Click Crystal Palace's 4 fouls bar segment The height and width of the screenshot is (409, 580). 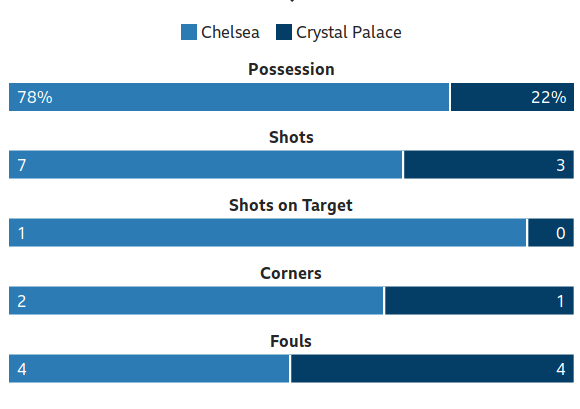coord(432,369)
